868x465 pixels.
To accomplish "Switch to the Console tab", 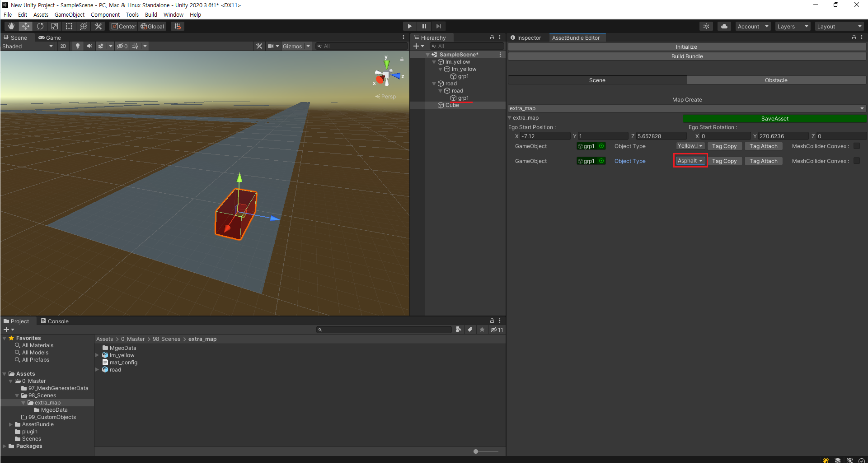I will click(55, 321).
